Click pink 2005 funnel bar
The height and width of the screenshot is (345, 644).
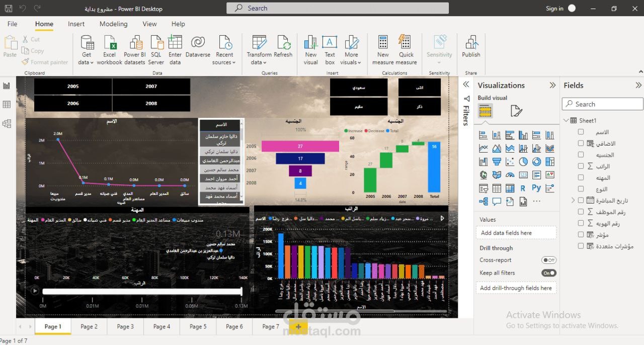pyautogui.click(x=300, y=146)
